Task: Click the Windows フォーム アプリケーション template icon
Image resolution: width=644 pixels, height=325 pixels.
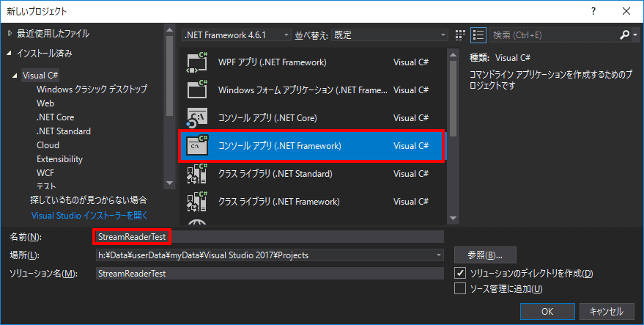Action: [197, 90]
